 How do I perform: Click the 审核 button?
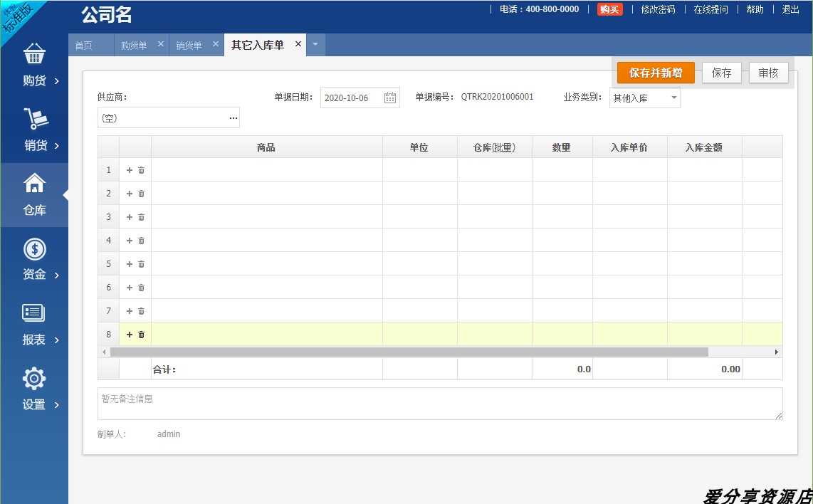[768, 73]
